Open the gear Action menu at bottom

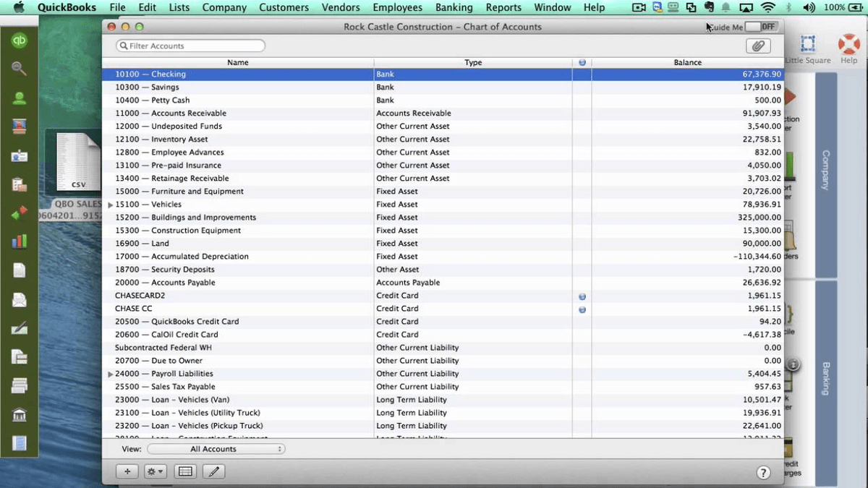(153, 471)
